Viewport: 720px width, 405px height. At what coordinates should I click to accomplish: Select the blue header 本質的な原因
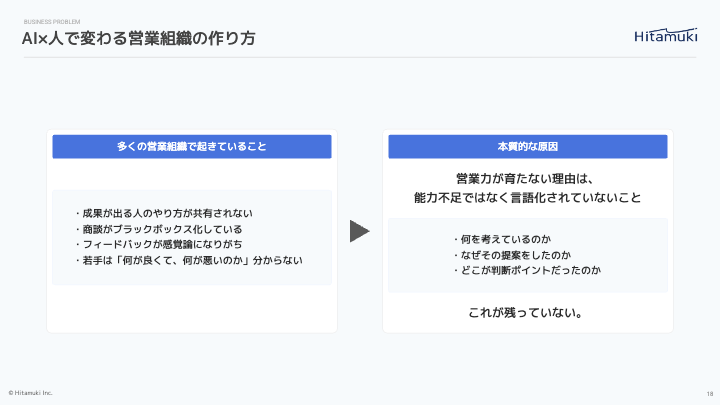527,147
